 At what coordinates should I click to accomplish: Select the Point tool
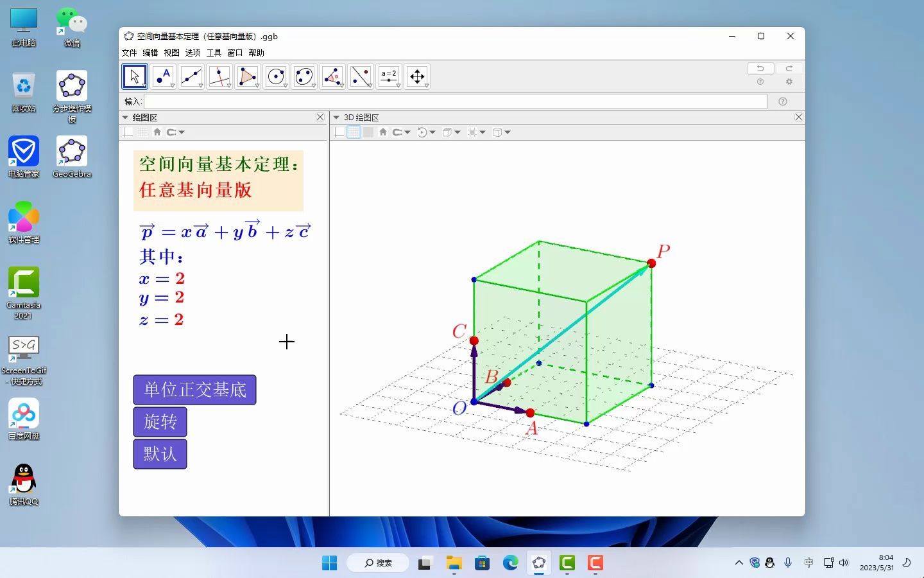(x=163, y=76)
